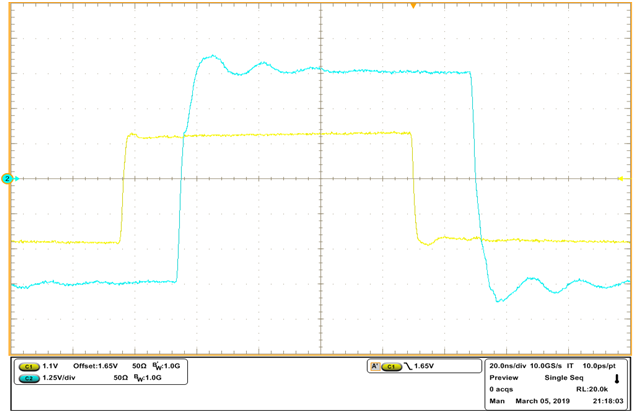
Task: Click the 1.65V trigger level readout
Action: (424, 366)
